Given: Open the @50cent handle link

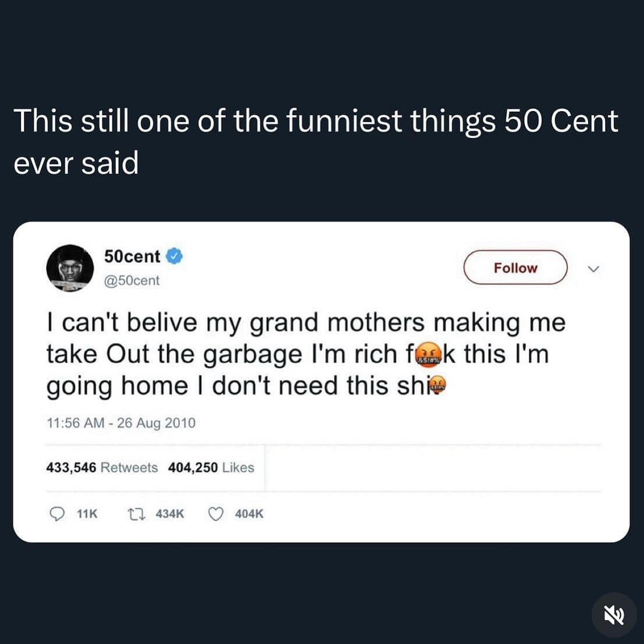Looking at the screenshot, I should pyautogui.click(x=131, y=280).
